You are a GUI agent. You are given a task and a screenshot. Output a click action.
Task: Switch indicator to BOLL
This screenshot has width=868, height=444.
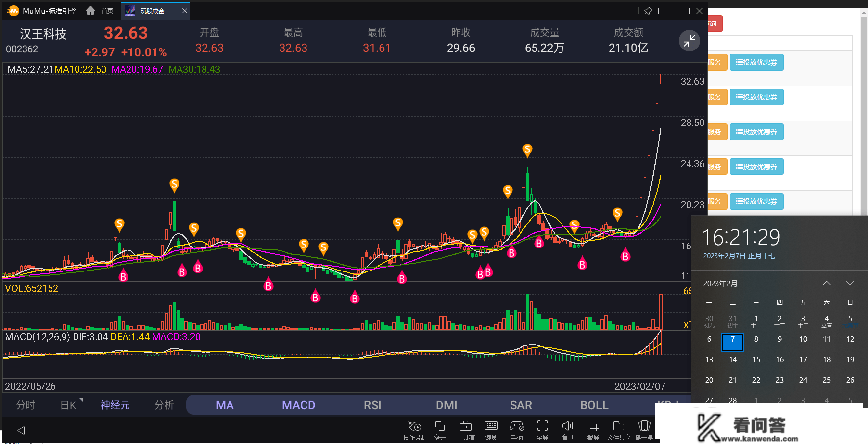pyautogui.click(x=594, y=405)
